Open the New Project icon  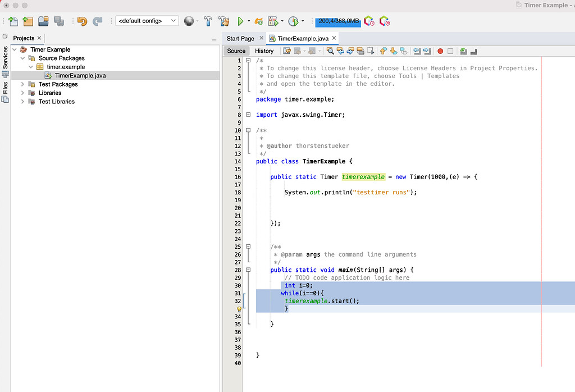[x=27, y=20]
